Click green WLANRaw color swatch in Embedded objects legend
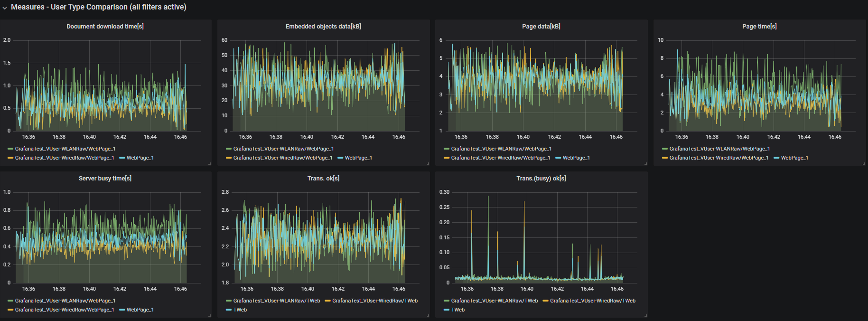Viewport: 868px width, 321px height. [x=229, y=149]
